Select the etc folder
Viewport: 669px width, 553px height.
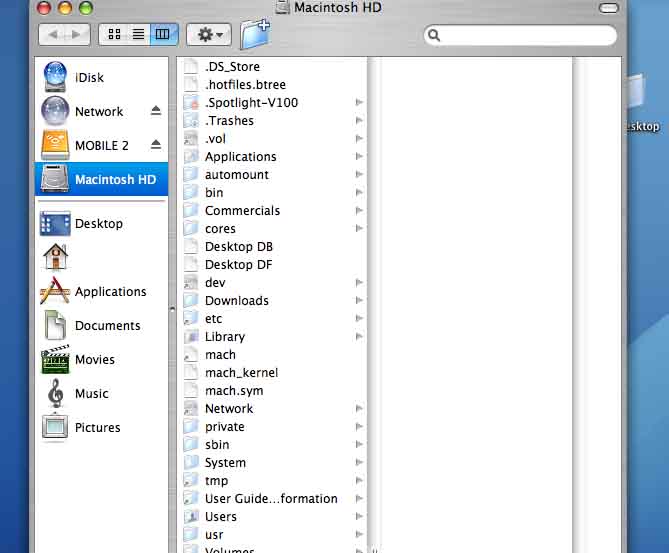[x=272, y=319]
